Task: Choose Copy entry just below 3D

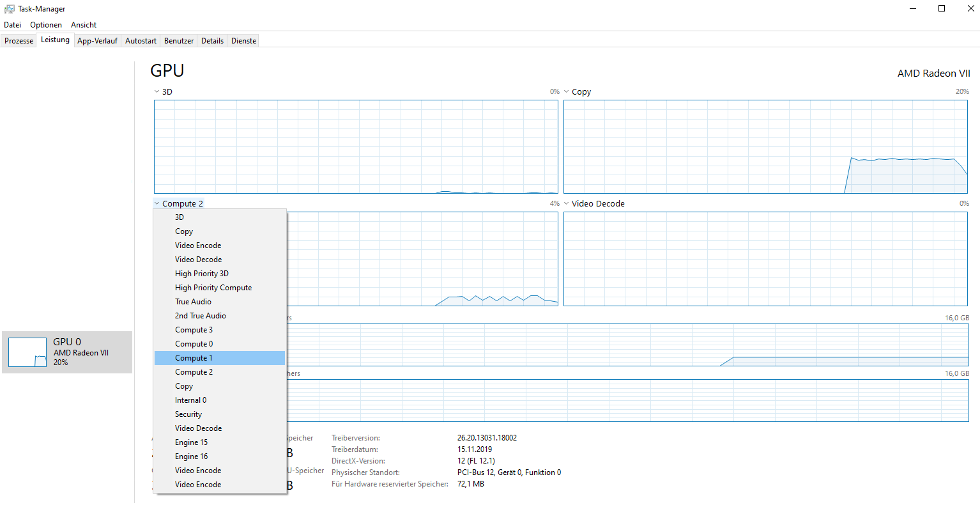Action: click(220, 231)
